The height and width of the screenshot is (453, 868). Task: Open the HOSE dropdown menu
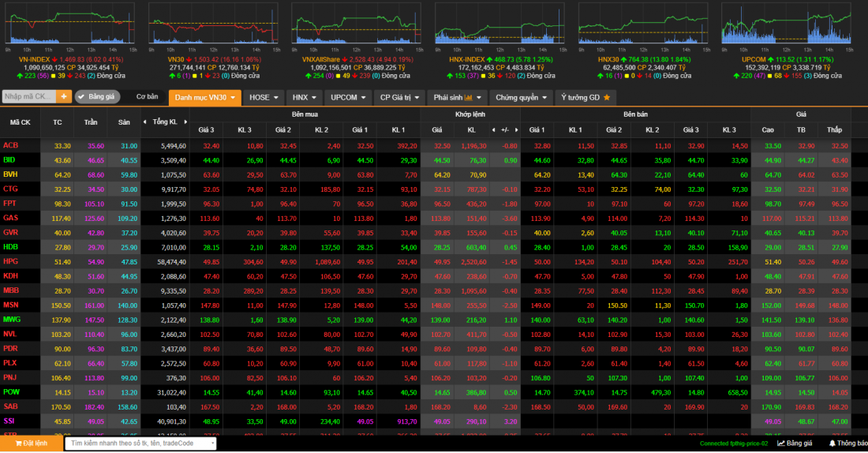click(x=264, y=97)
